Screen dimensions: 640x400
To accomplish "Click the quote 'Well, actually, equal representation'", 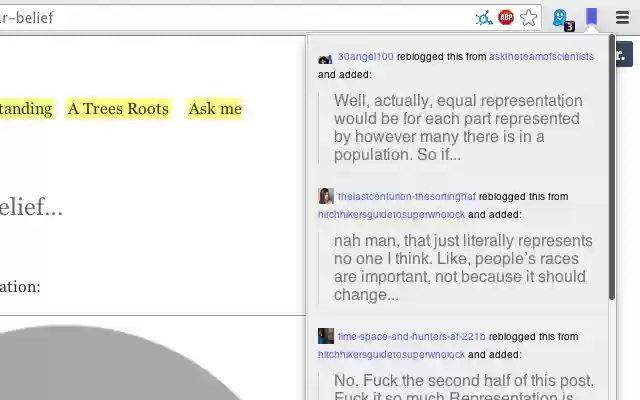I will click(458, 127).
